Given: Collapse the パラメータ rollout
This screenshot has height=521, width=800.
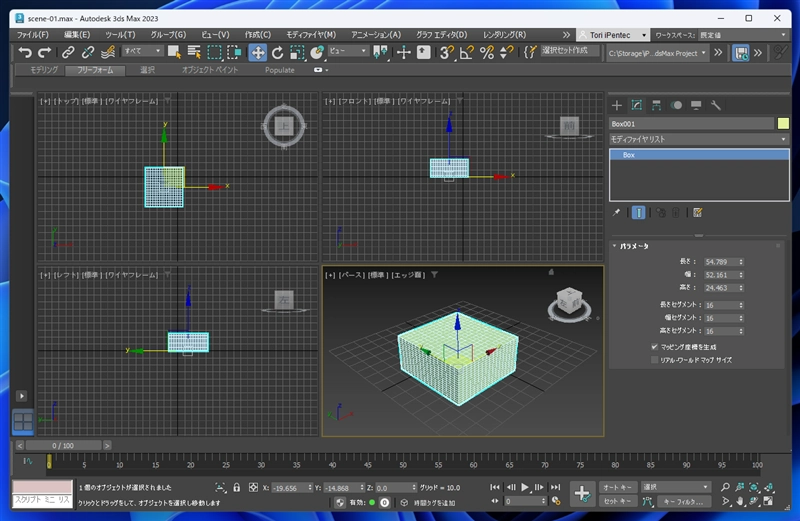Looking at the screenshot, I should (x=632, y=246).
